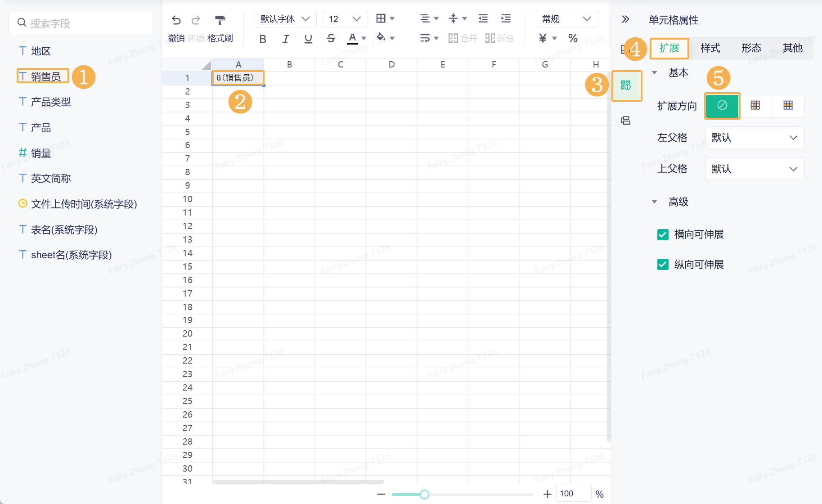
Task: Toggle the 横向可伸展 checkbox
Action: coord(663,234)
